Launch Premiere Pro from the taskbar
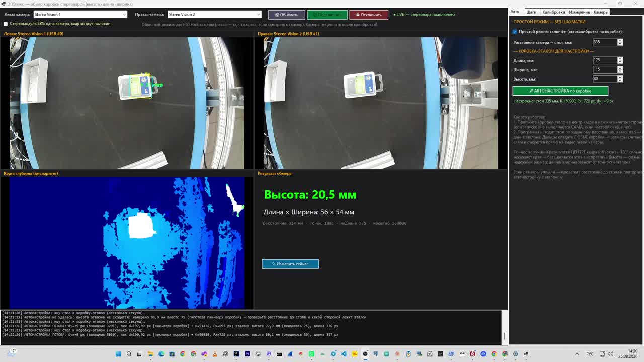The width and height of the screenshot is (644, 362). coord(247,354)
